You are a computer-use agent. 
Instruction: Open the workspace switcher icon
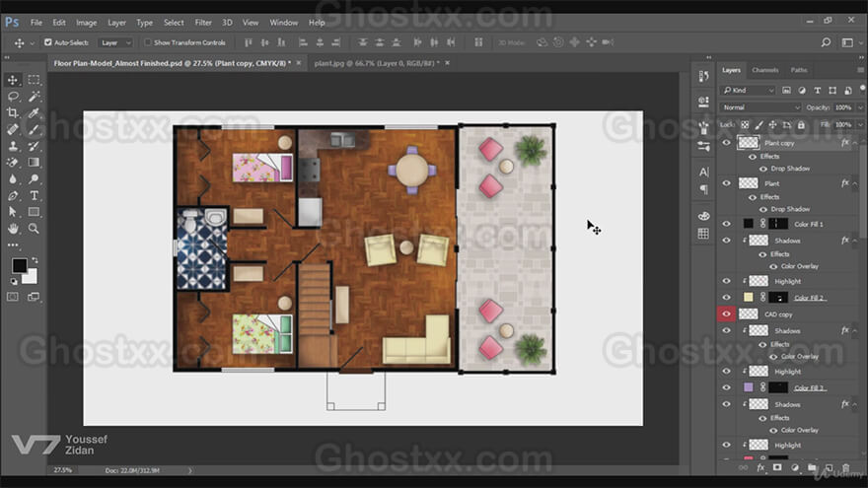(x=847, y=42)
